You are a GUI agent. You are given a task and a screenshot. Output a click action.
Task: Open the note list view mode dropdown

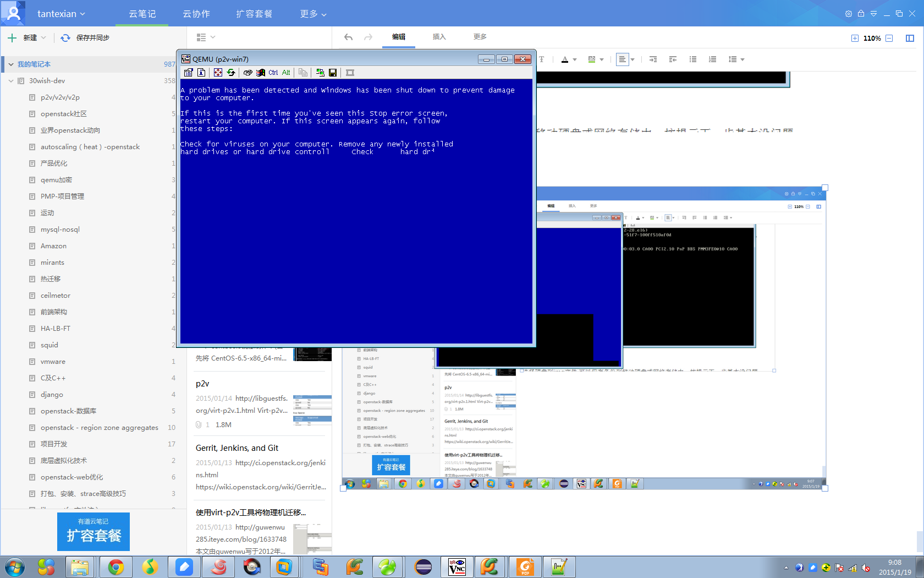point(206,37)
